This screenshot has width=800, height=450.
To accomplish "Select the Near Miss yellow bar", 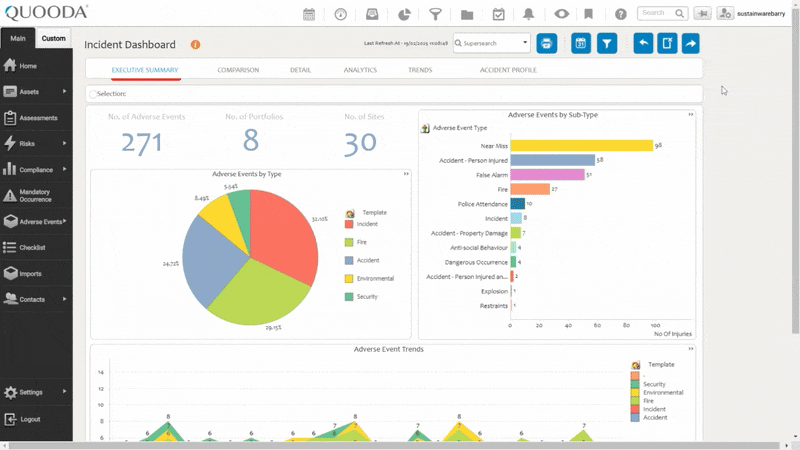I will (x=582, y=145).
